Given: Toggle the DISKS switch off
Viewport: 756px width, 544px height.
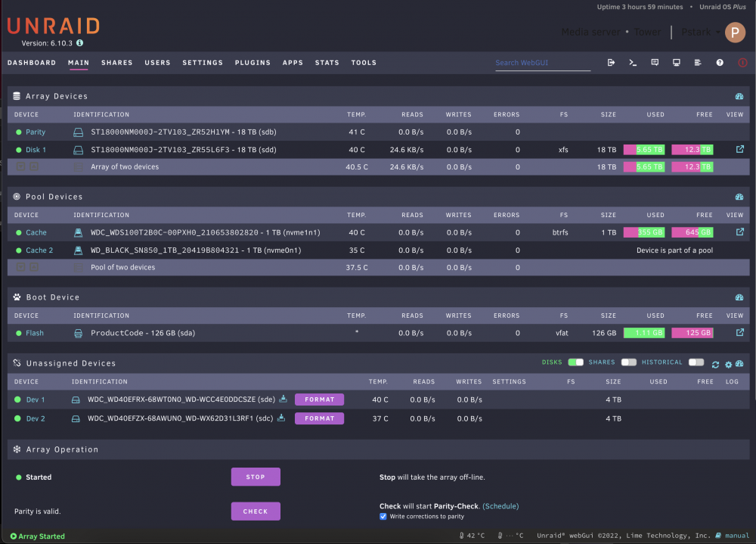Looking at the screenshot, I should [575, 362].
